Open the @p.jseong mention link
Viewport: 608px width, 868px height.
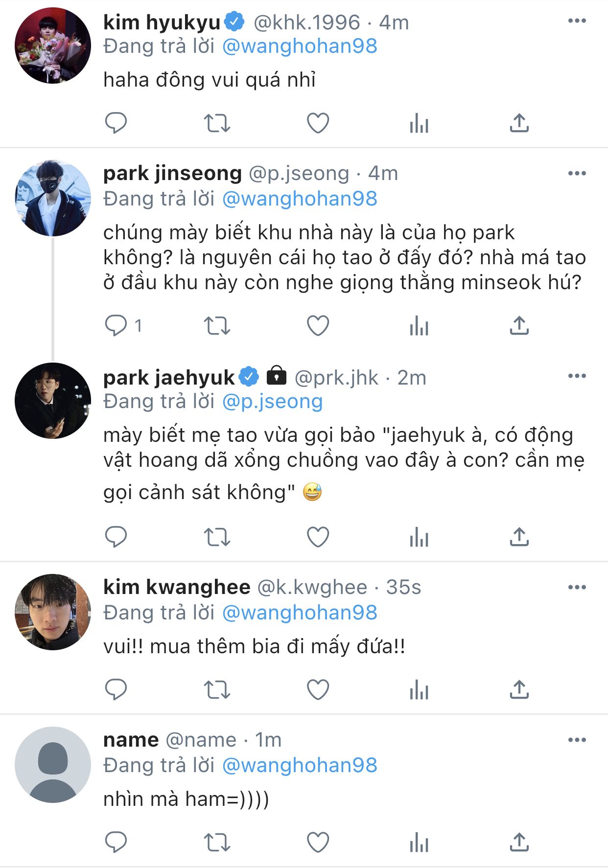[x=272, y=402]
